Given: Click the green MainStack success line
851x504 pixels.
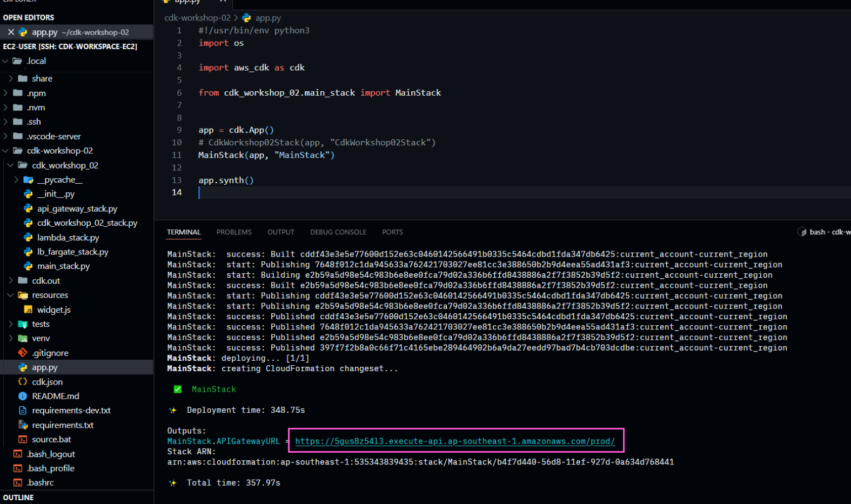Looking at the screenshot, I should (x=213, y=389).
